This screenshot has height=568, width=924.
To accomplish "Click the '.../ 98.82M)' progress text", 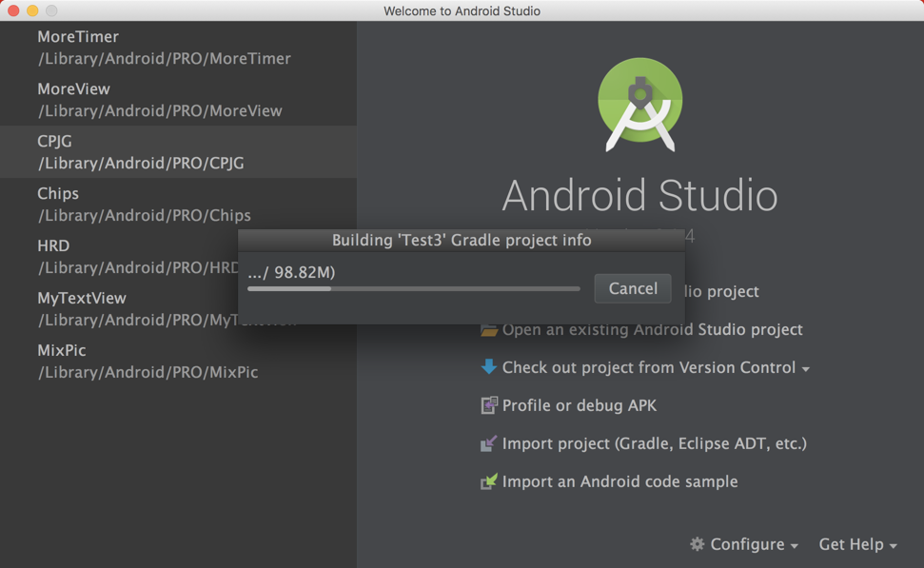I will 291,272.
